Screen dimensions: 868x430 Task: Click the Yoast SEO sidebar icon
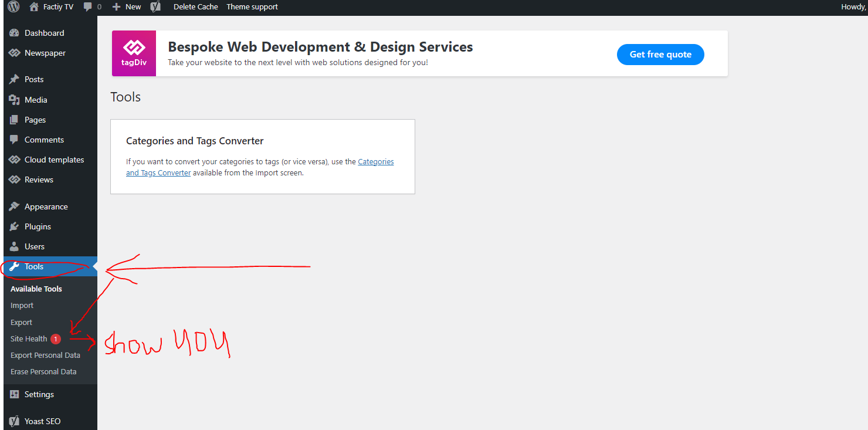(15, 421)
